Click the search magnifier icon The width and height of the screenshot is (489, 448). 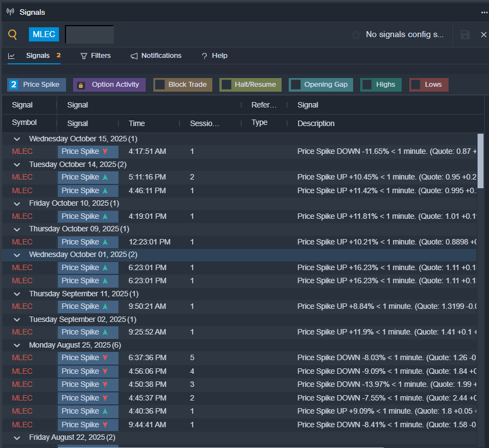pyautogui.click(x=13, y=35)
